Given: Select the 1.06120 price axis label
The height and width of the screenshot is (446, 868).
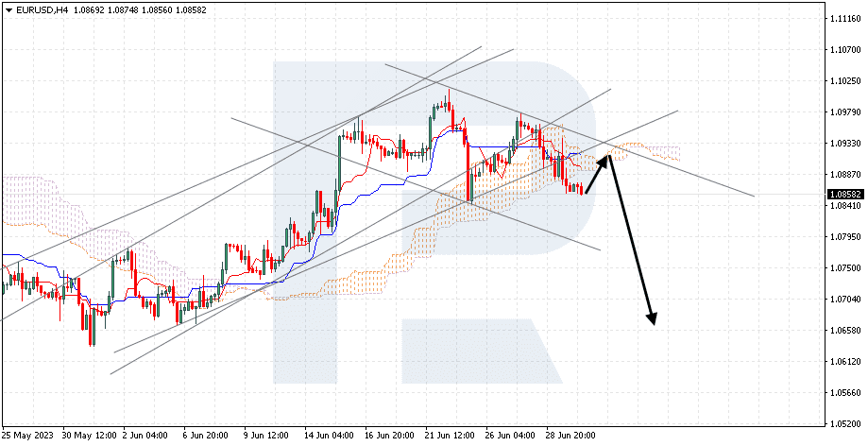Looking at the screenshot, I should click(x=845, y=362).
